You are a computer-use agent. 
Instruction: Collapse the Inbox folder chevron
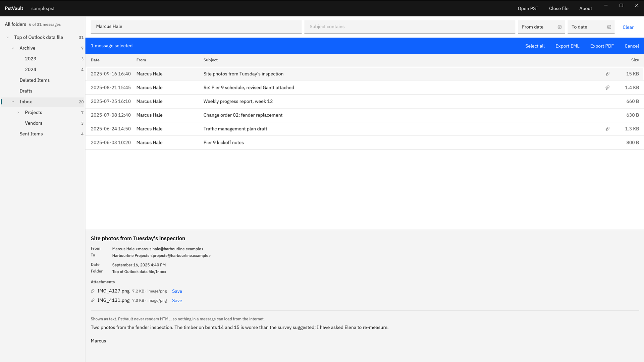(x=13, y=102)
